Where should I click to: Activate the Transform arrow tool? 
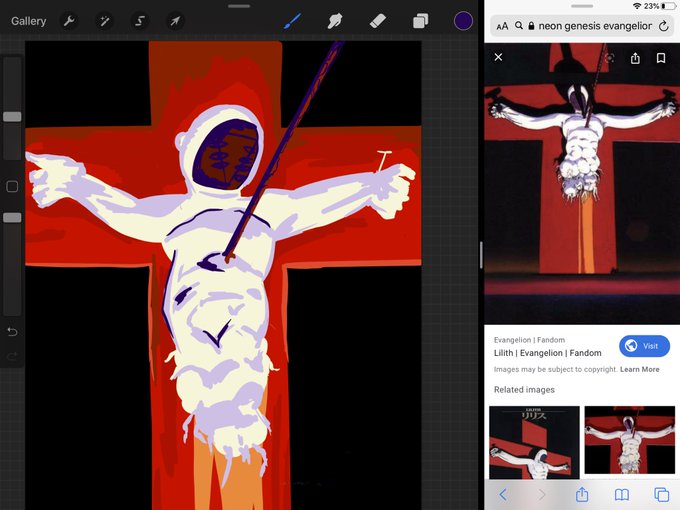pos(175,21)
